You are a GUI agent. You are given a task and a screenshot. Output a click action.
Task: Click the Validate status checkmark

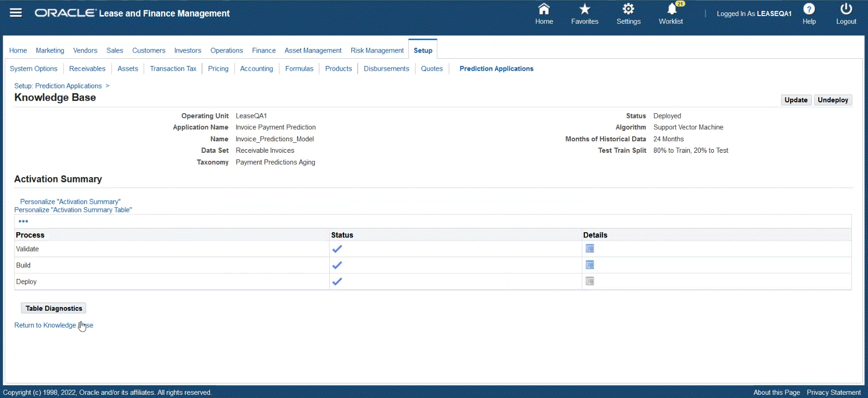[337, 249]
